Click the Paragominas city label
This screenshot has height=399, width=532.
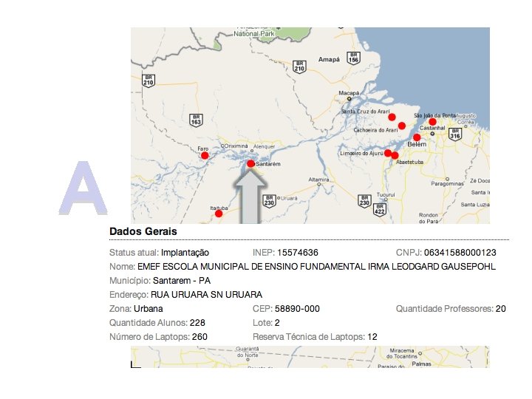(447, 183)
